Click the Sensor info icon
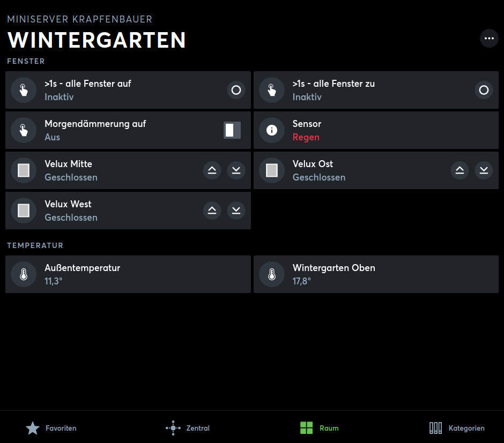The image size is (504, 443). pos(272,130)
